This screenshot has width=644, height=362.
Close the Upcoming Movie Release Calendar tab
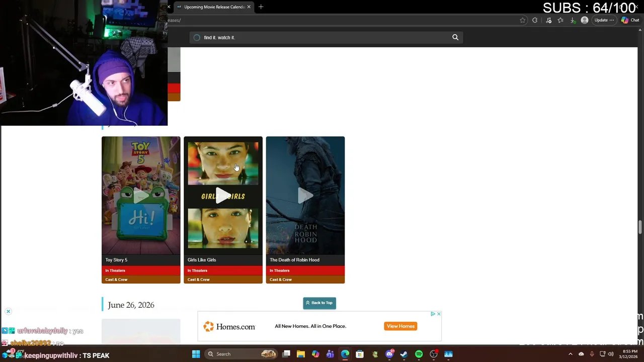(x=249, y=7)
